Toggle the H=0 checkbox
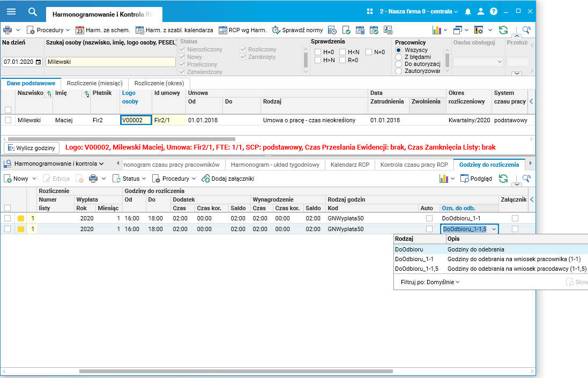 coord(318,52)
